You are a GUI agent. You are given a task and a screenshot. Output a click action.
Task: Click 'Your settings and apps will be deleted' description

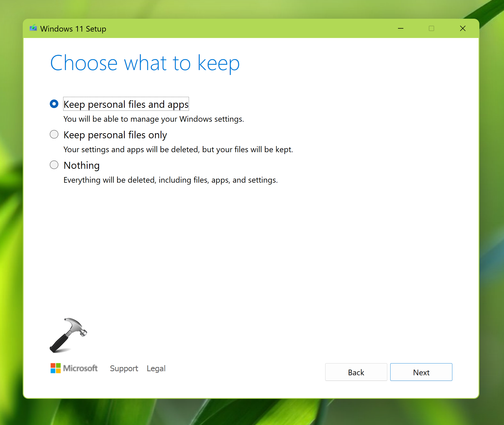pyautogui.click(x=178, y=150)
